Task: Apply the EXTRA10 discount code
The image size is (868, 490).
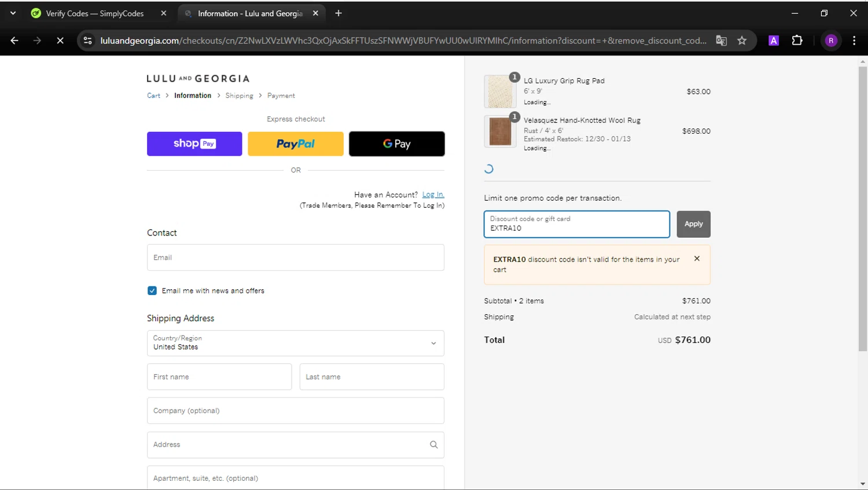Action: click(694, 224)
